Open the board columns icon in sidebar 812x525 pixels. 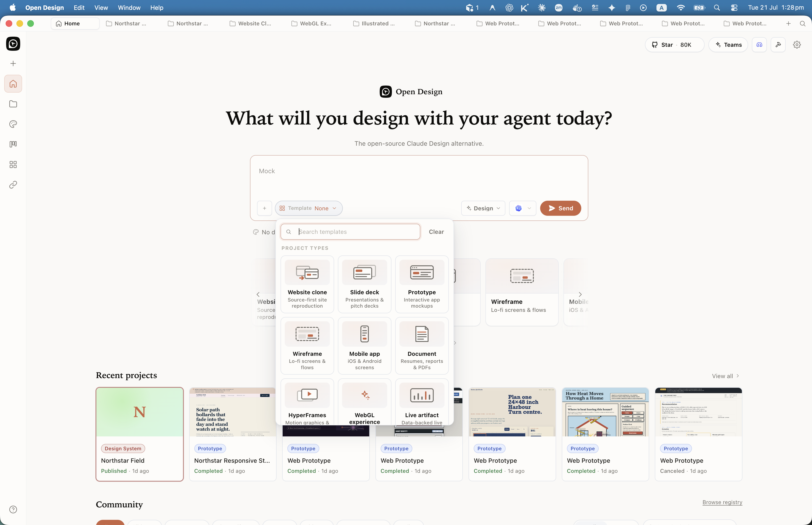13,144
